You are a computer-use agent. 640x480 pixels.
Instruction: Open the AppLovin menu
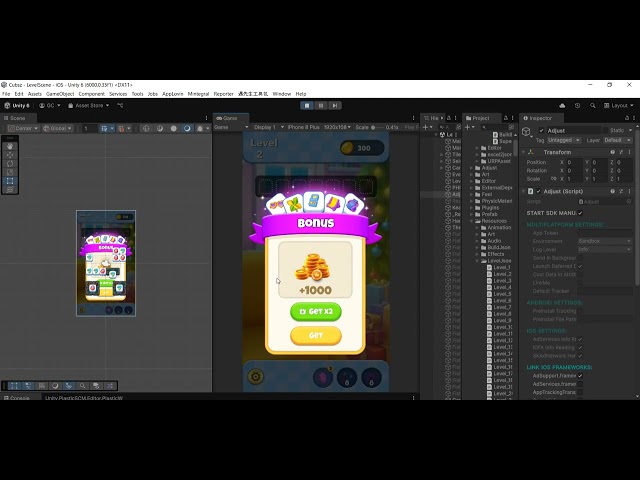(173, 94)
